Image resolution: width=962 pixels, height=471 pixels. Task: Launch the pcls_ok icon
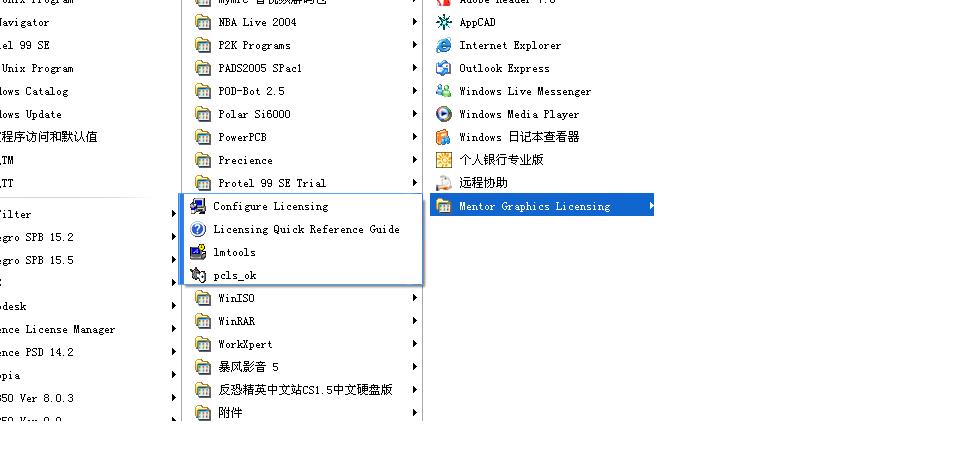click(198, 275)
